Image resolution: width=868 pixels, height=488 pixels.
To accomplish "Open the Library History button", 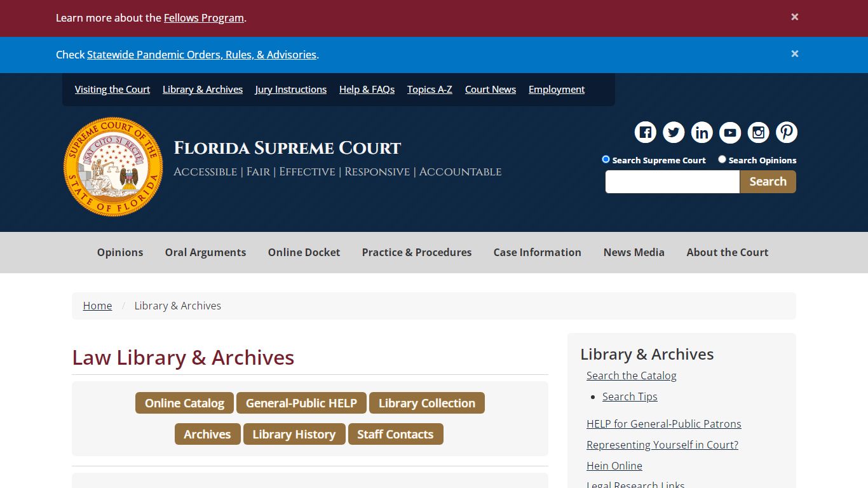I will [x=294, y=434].
